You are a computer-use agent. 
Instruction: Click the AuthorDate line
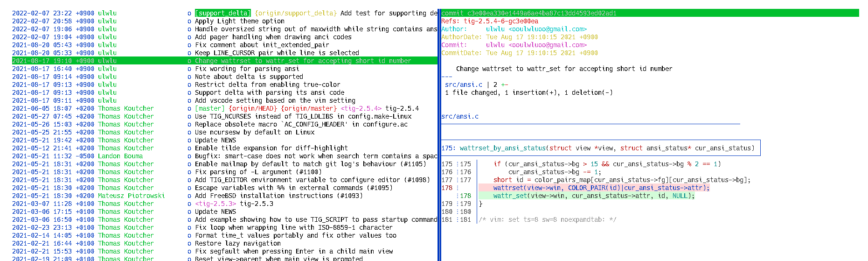(x=520, y=37)
